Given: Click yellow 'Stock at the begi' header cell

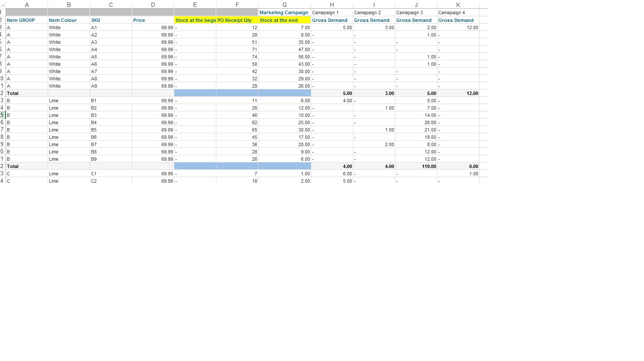Looking at the screenshot, I should point(195,20).
